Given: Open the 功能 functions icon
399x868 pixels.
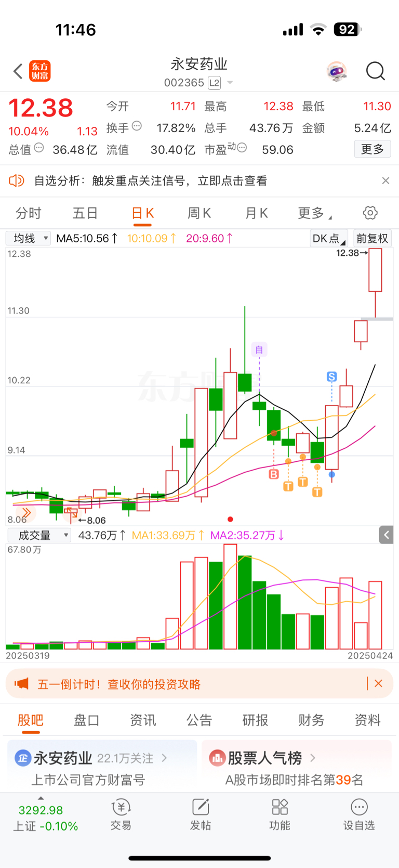Looking at the screenshot, I should tap(280, 815).
